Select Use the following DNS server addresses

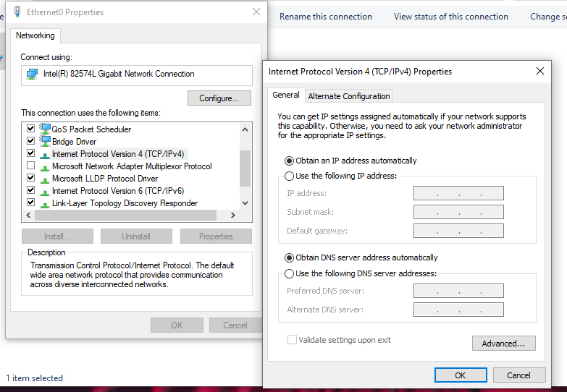tap(290, 273)
